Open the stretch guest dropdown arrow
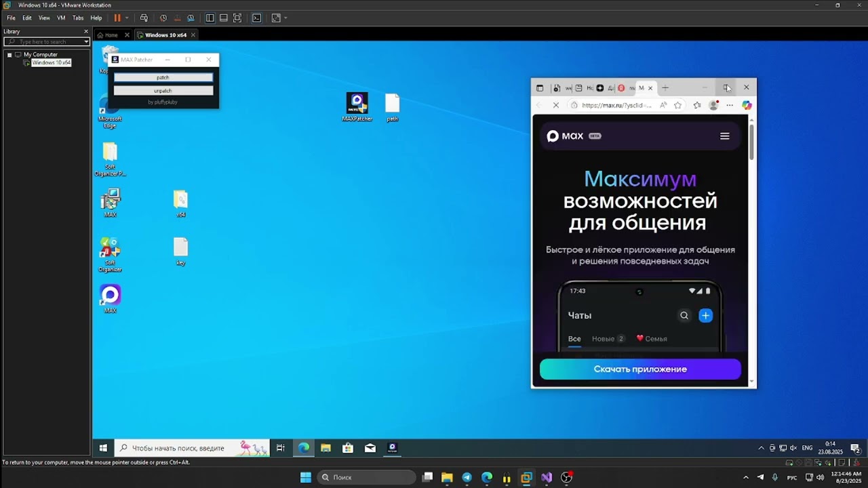The width and height of the screenshot is (868, 488). (285, 18)
